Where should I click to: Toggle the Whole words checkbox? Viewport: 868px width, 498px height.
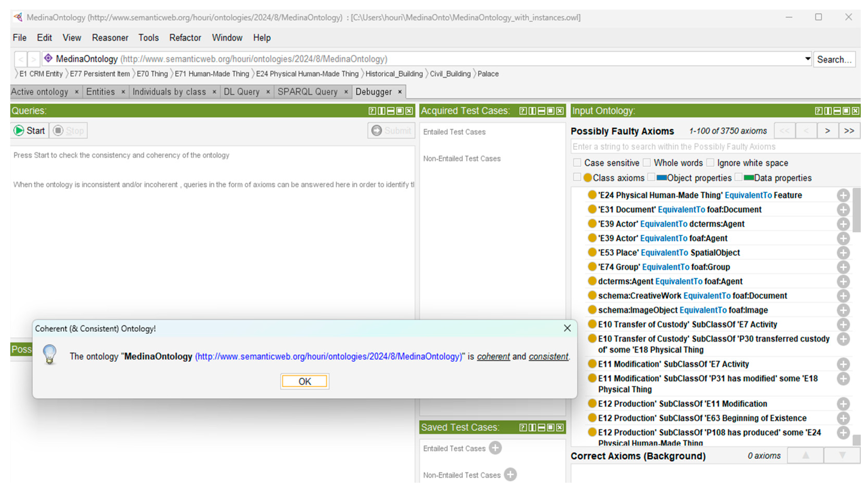646,163
